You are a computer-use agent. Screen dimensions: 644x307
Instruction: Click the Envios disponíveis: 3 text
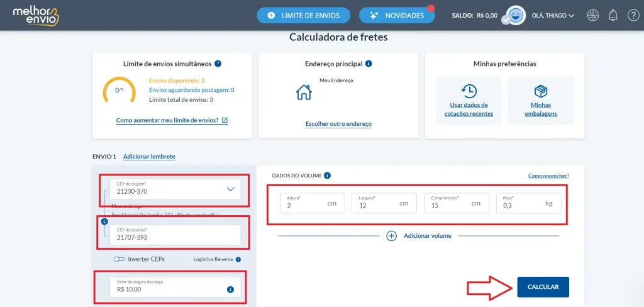coord(177,81)
